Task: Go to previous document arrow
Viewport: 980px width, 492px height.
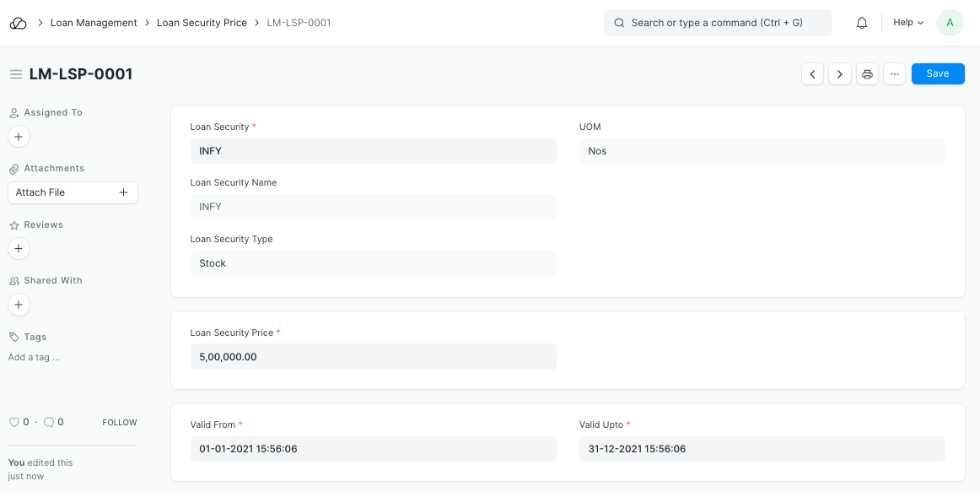Action: coord(812,74)
